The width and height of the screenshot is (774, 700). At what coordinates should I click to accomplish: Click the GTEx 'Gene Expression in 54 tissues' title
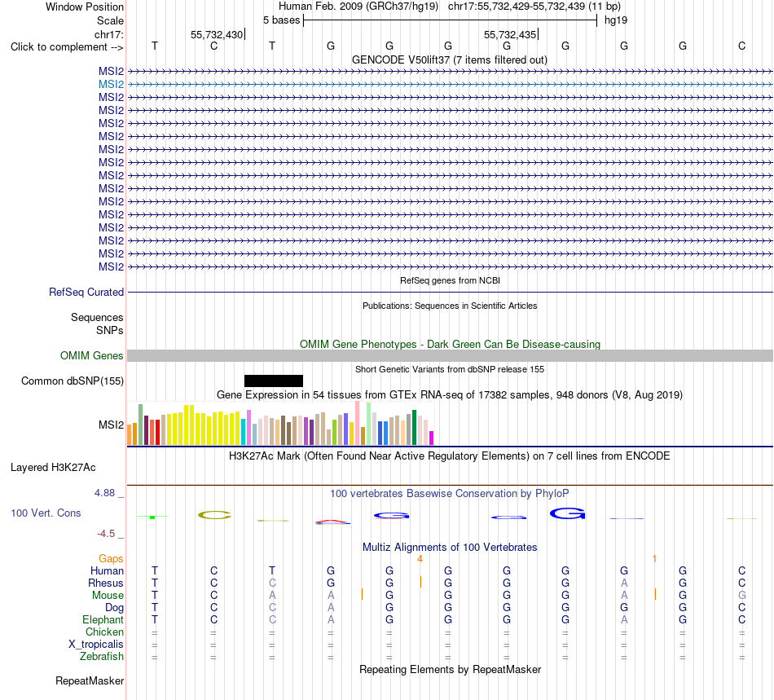click(x=450, y=395)
